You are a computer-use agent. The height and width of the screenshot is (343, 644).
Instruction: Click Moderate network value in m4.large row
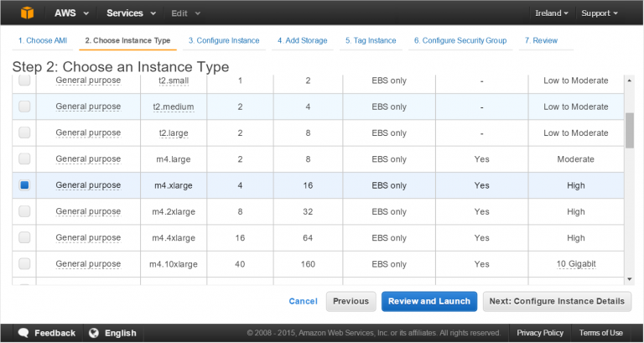click(x=575, y=159)
